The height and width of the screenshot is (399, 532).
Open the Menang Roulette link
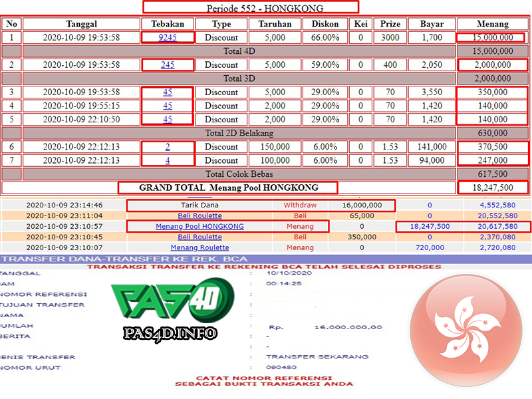click(x=200, y=247)
